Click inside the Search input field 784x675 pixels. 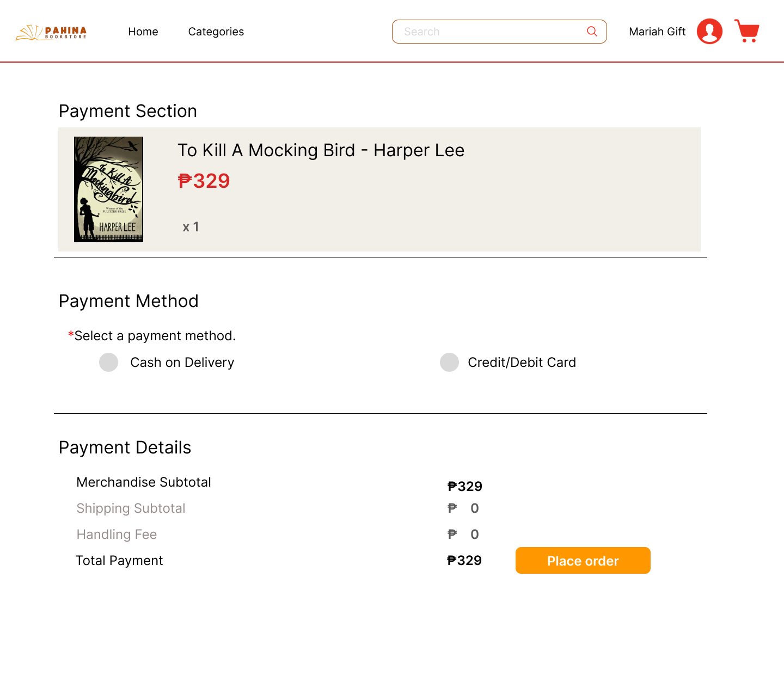[x=499, y=32]
